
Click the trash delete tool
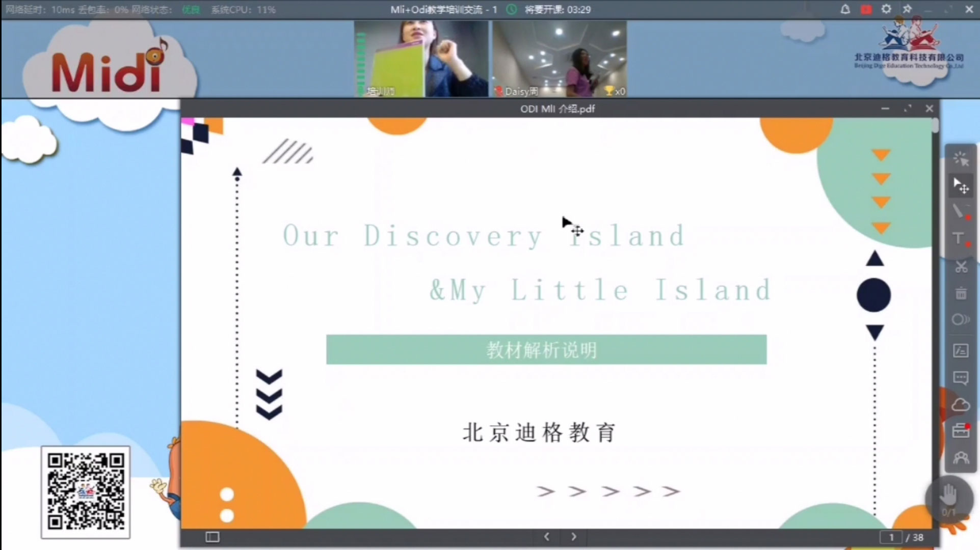tap(961, 293)
